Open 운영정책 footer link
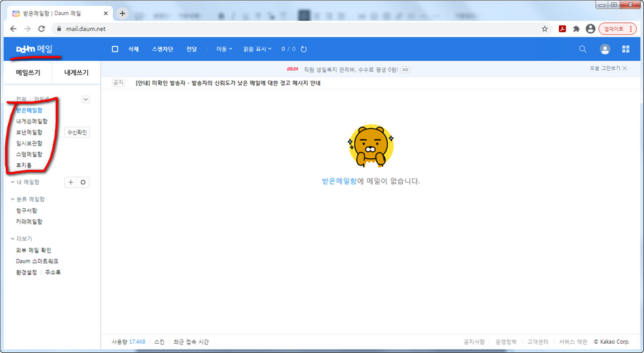Image resolution: width=644 pixels, height=353 pixels. click(506, 342)
